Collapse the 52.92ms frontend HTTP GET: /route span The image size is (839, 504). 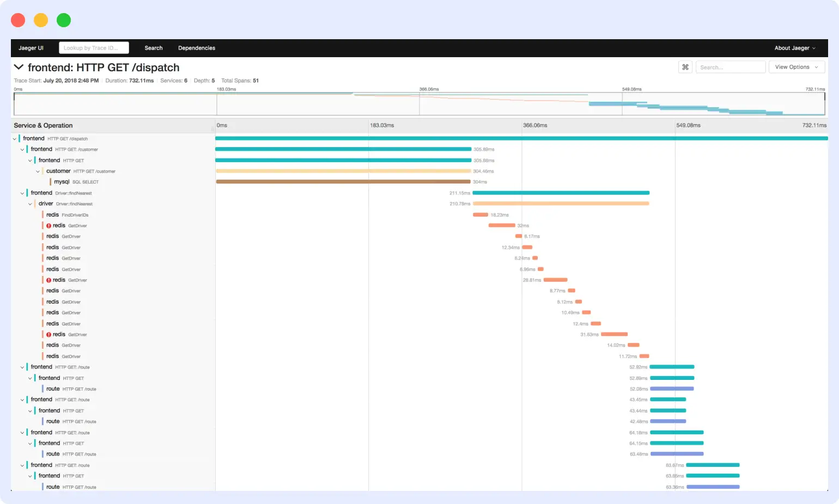pyautogui.click(x=22, y=367)
